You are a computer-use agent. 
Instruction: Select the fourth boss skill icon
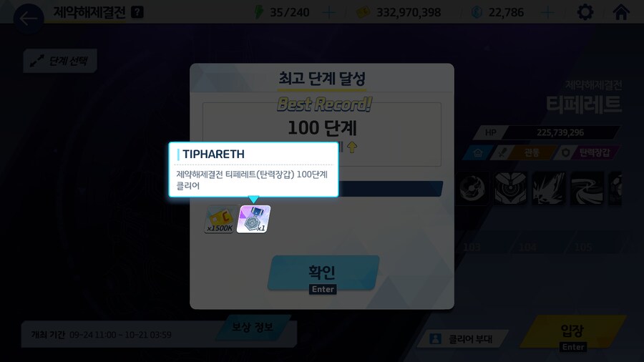pyautogui.click(x=587, y=188)
